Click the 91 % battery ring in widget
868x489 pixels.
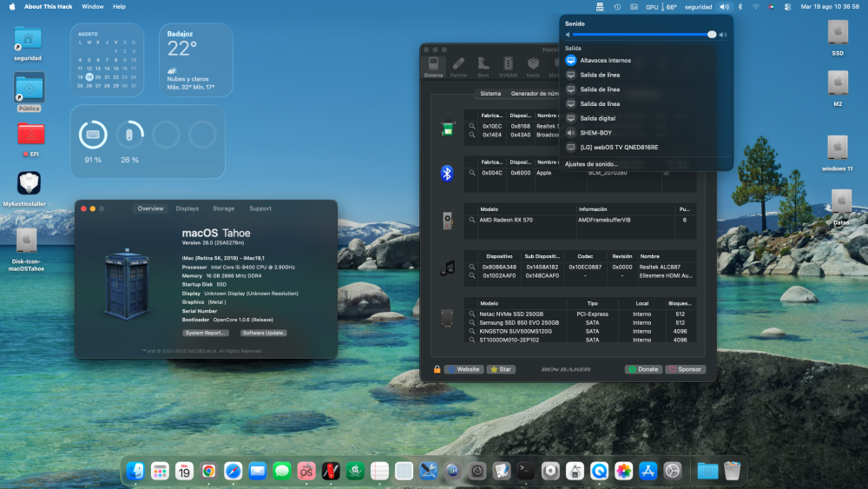93,135
